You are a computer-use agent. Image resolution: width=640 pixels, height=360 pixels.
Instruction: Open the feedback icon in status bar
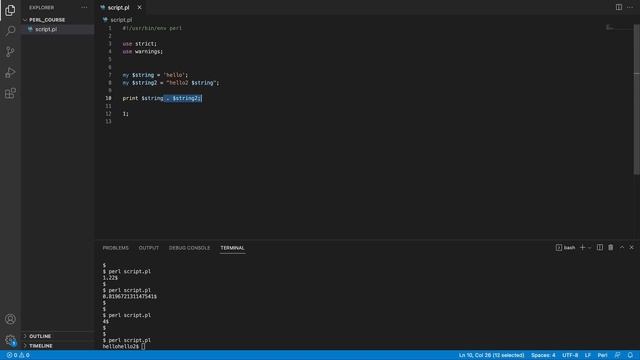pos(617,355)
